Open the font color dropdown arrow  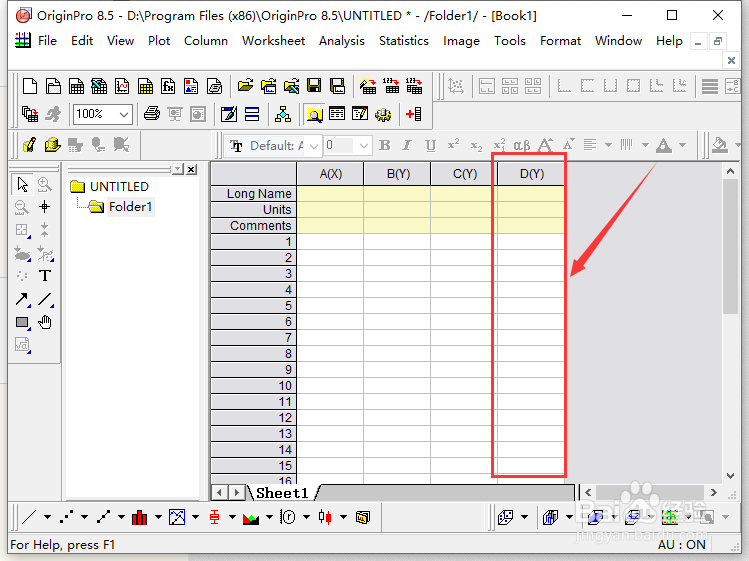683,145
